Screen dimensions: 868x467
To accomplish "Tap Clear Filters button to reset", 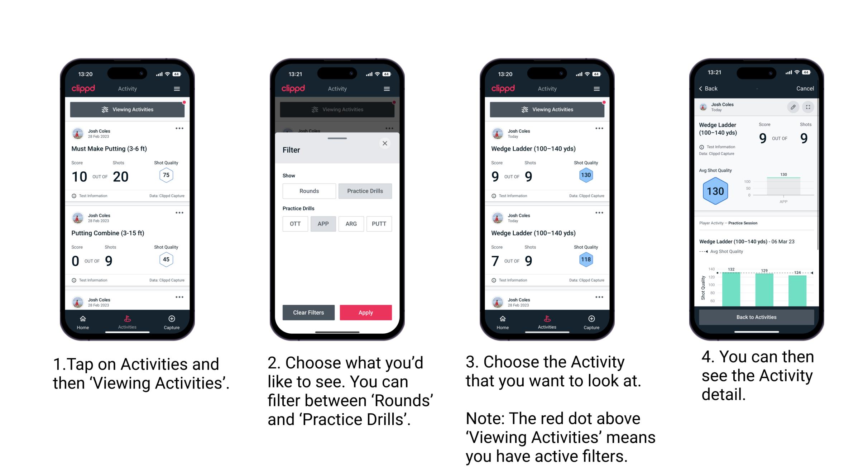I will 307,312.
